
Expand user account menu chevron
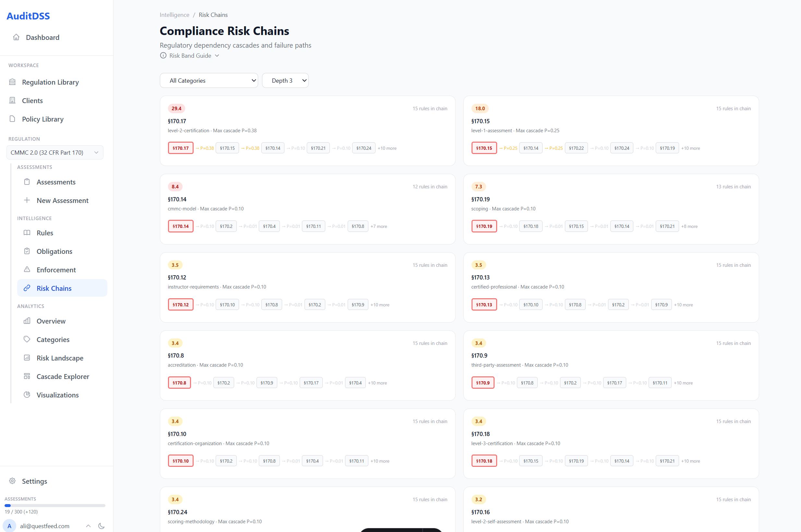pyautogui.click(x=88, y=526)
